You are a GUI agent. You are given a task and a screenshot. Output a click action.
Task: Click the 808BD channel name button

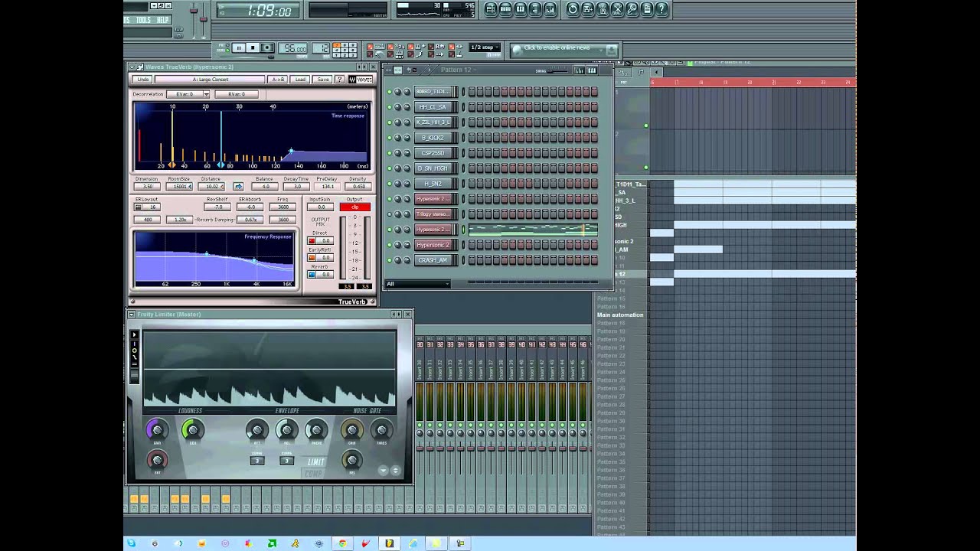tap(433, 92)
